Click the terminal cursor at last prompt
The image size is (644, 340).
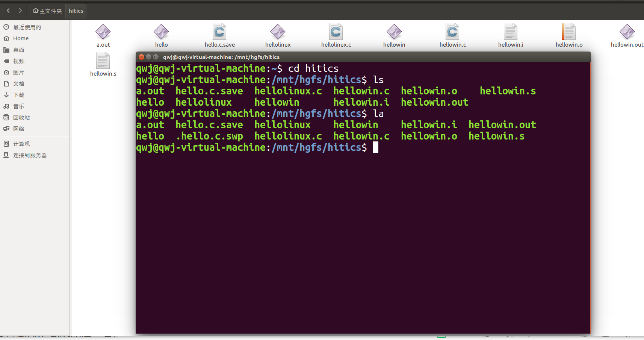tap(375, 147)
